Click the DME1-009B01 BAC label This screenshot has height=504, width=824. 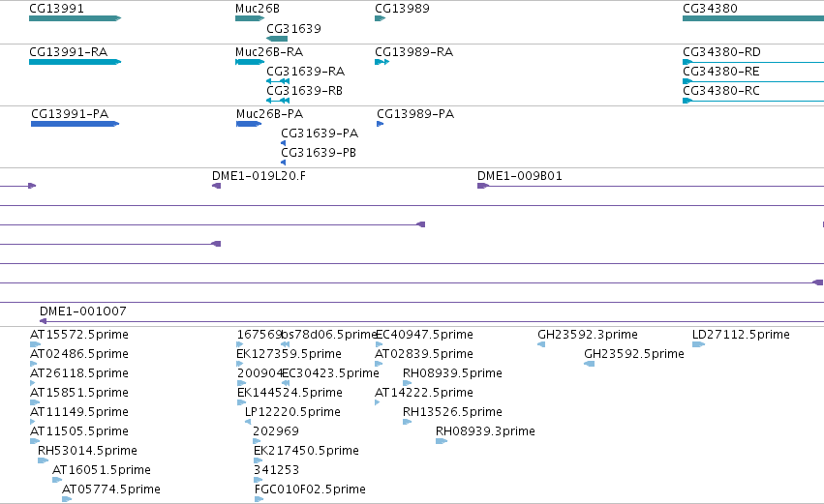pyautogui.click(x=520, y=176)
